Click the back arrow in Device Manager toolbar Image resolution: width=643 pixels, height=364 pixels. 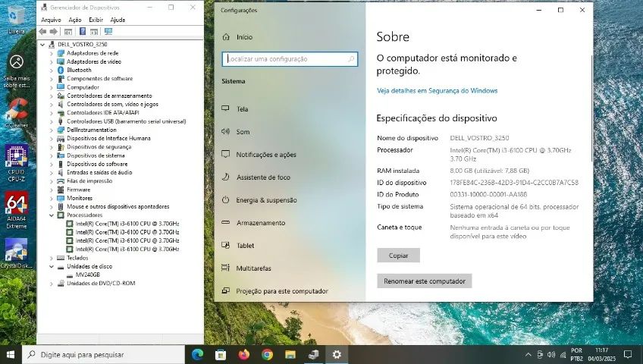click(42, 32)
